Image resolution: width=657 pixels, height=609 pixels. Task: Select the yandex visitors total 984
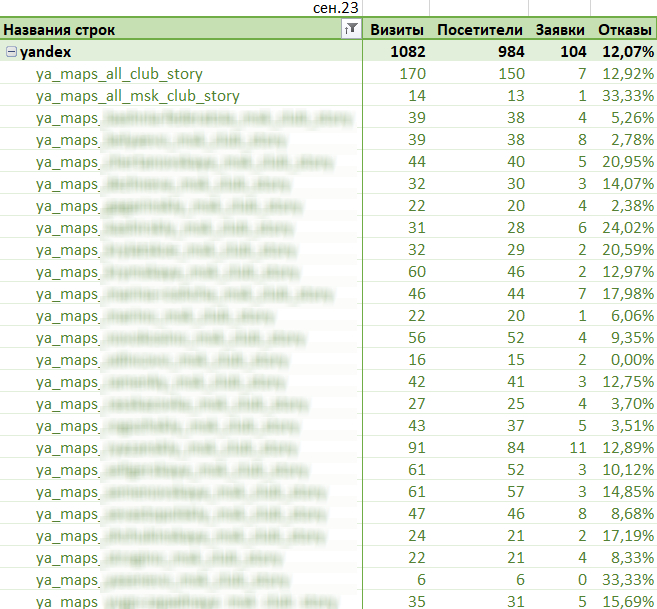tap(511, 52)
